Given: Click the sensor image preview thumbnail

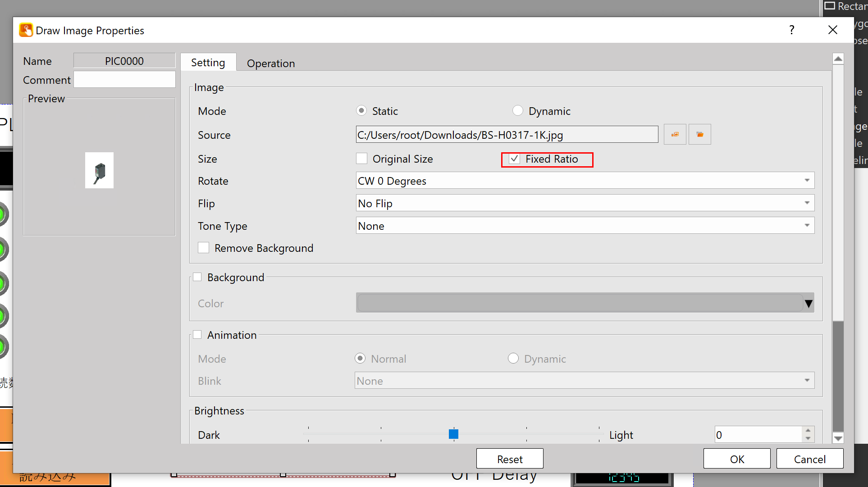Looking at the screenshot, I should (x=99, y=170).
